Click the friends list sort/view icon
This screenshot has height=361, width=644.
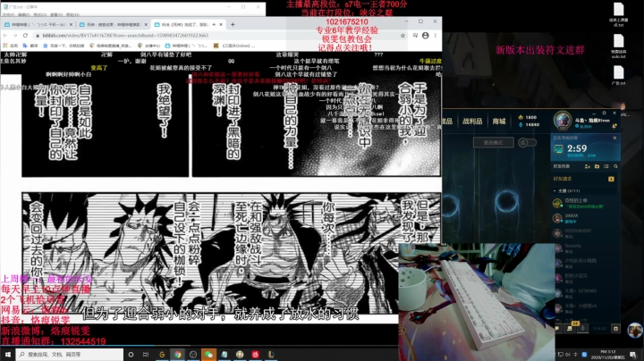tap(606, 166)
